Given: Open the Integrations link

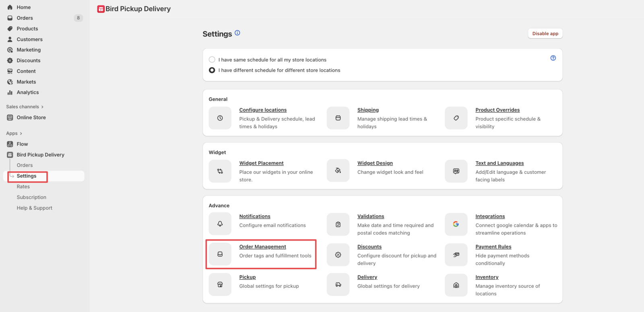Looking at the screenshot, I should [490, 216].
